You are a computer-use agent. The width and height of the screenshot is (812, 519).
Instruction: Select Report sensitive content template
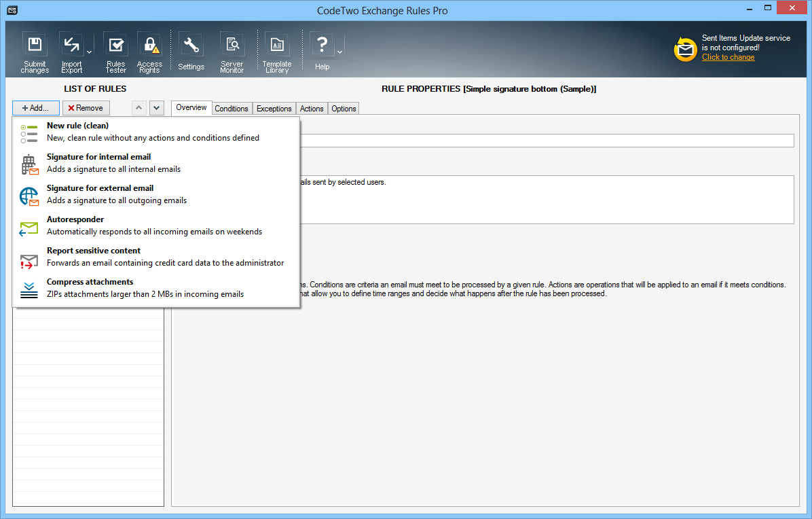pyautogui.click(x=156, y=257)
